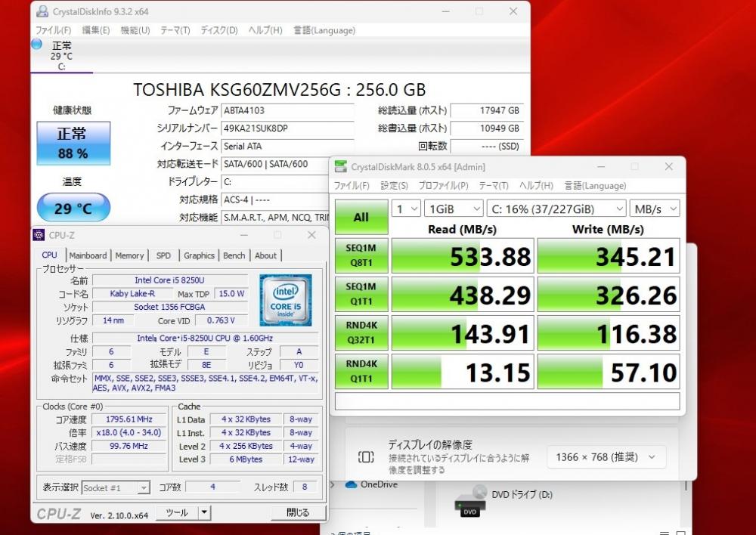Screen dimensions: 756x535
Task: Click the CrystalDiskInfo title bar app icon
Action: click(42, 11)
